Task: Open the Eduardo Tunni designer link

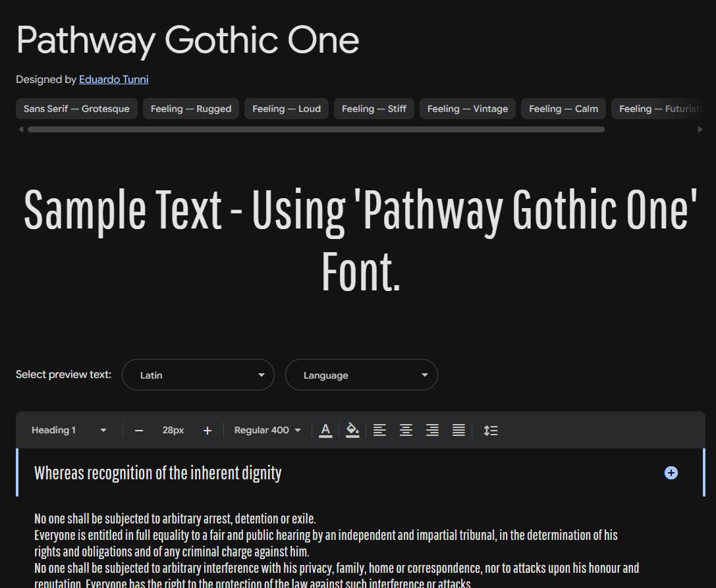Action: pos(114,80)
